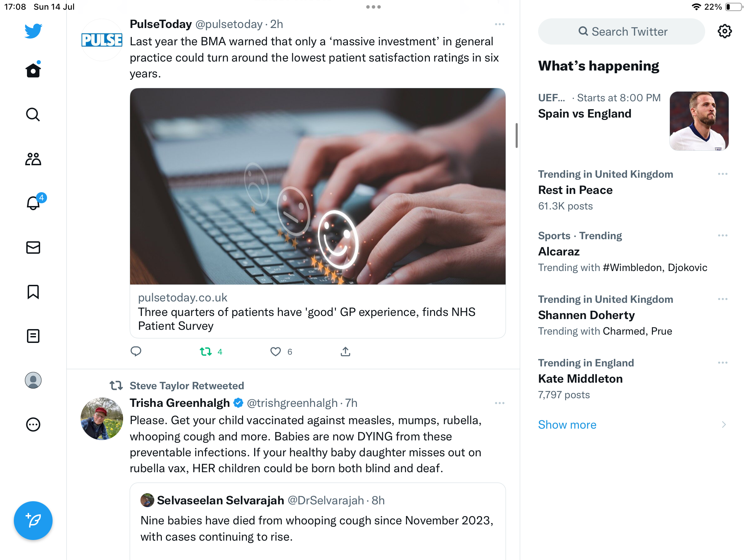
Task: Open Bookmarks icon in sidebar
Action: coord(33,292)
